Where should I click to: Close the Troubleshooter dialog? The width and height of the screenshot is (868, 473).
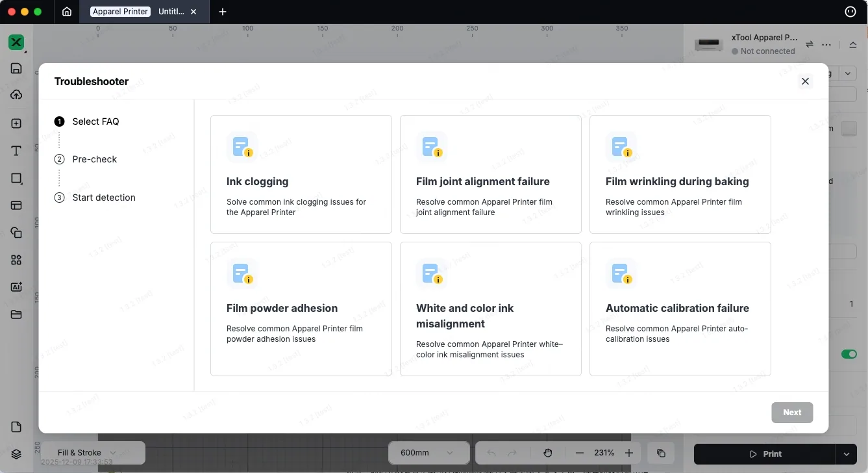point(805,81)
